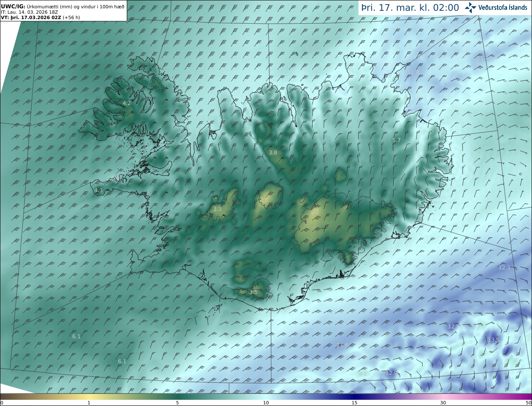532x406 pixels.
Task: Click the dark green section of the colorbar
Action: click(x=177, y=396)
